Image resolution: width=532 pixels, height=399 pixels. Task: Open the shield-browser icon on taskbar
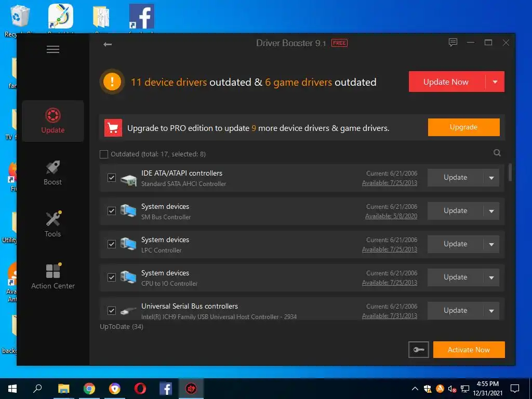pos(115,389)
